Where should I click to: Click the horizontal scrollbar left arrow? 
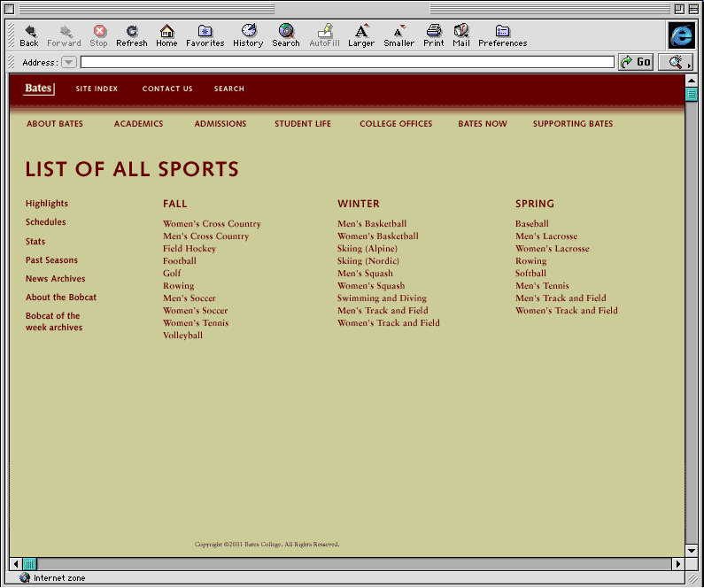[x=16, y=564]
